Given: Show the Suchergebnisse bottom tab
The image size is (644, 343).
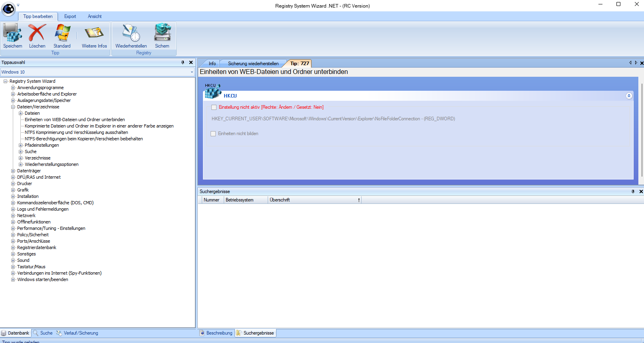Looking at the screenshot, I should (255, 333).
